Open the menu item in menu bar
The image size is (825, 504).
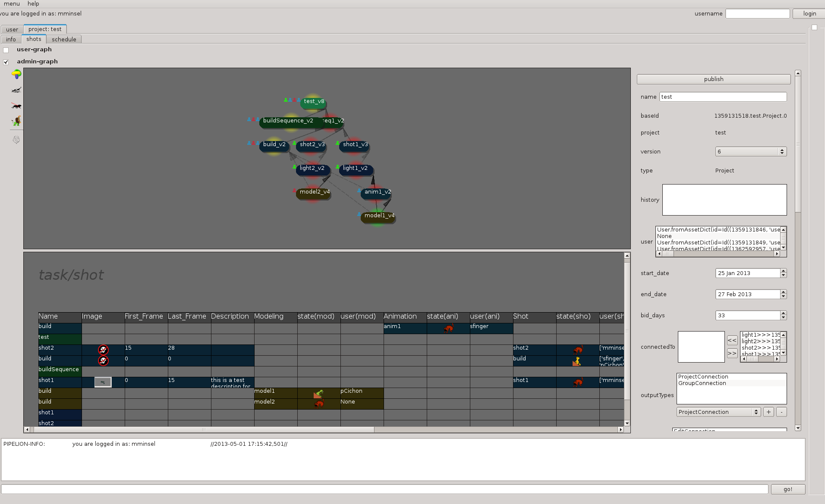(12, 4)
